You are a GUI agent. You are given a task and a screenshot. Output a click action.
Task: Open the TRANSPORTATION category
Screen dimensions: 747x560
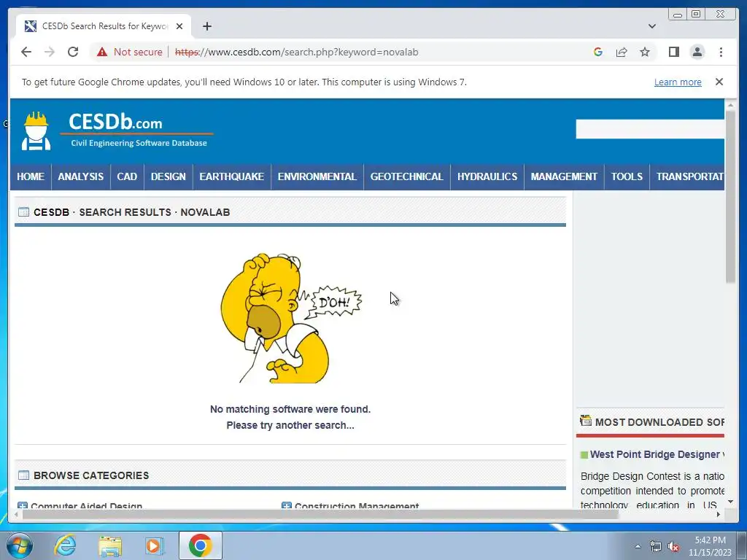point(687,176)
